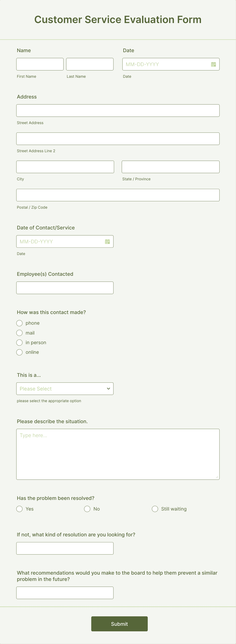Click the State / Province field
The width and height of the screenshot is (236, 644).
(x=171, y=167)
